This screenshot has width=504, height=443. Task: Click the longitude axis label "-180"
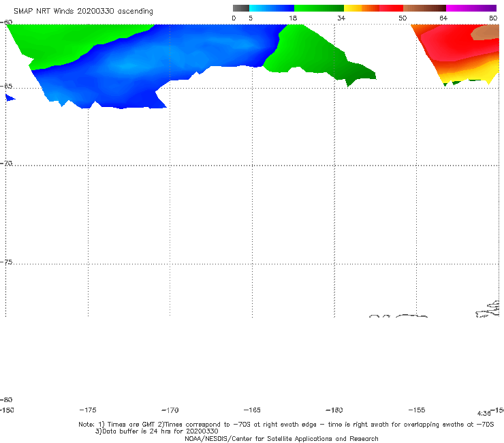[x=7, y=410]
